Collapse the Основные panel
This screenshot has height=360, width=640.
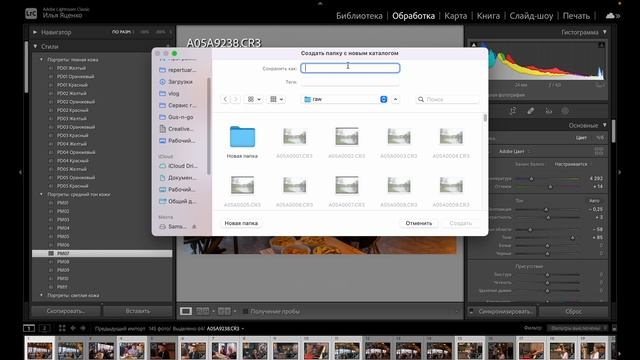[x=604, y=125]
